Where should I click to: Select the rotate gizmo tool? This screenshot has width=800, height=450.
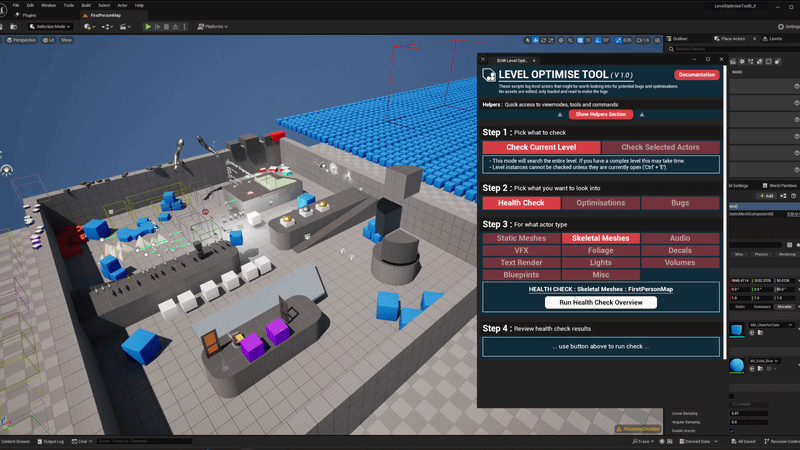pyautogui.click(x=543, y=40)
